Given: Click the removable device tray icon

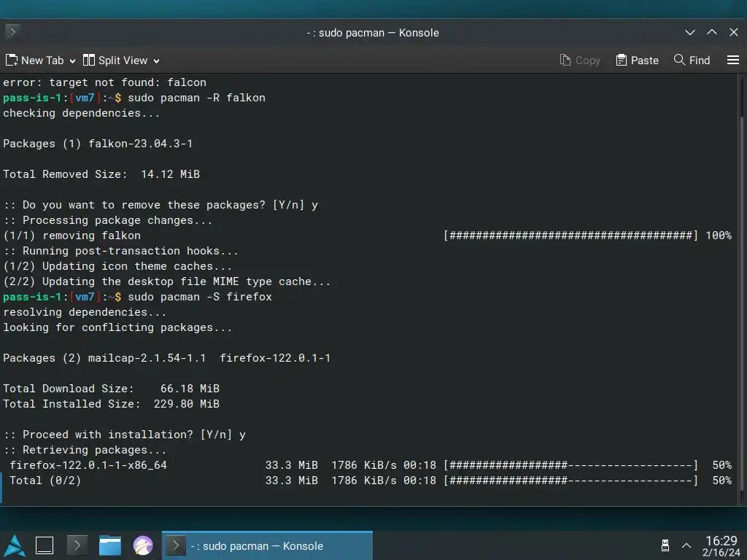Looking at the screenshot, I should (665, 545).
